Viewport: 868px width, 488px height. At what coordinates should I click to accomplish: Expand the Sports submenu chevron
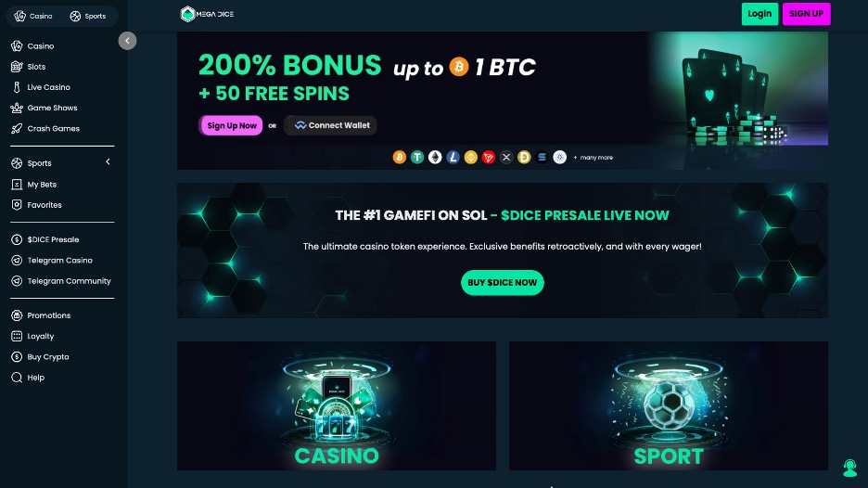click(x=108, y=161)
